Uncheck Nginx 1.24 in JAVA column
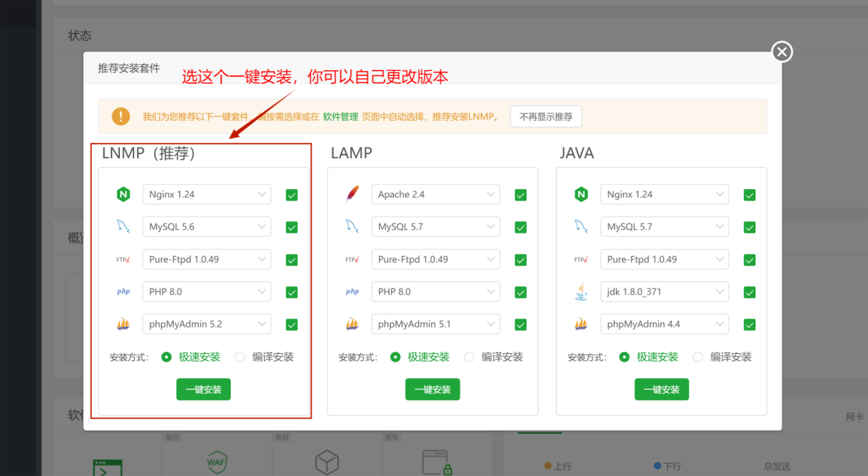The height and width of the screenshot is (476, 868). (x=749, y=195)
